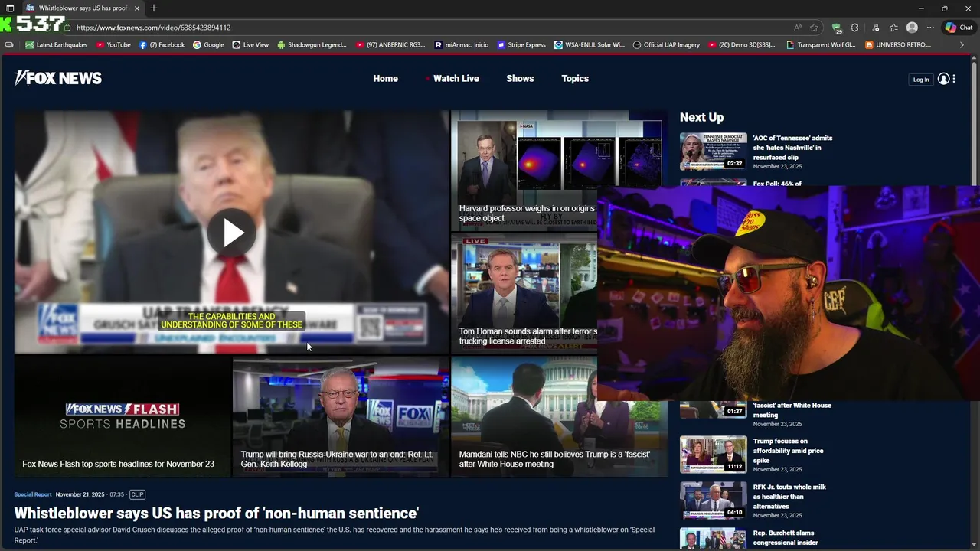Click the Rep. Burchett slams congressional insider headline
The image size is (980, 551).
pos(786,538)
